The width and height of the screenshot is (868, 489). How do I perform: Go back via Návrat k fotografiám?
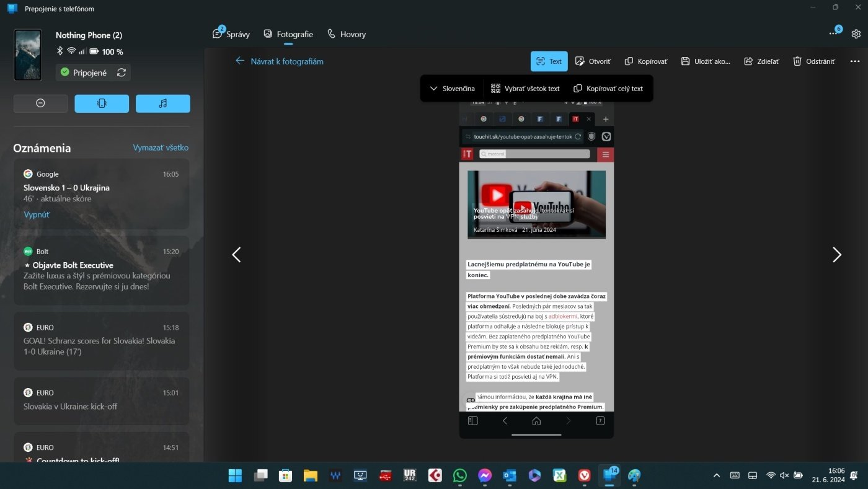point(280,61)
